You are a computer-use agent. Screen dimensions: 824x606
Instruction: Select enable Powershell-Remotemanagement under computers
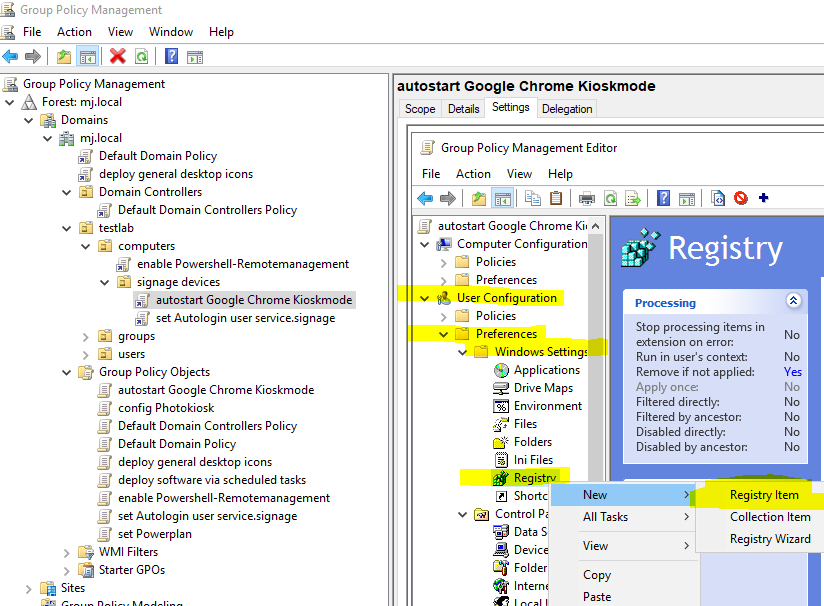coord(243,264)
